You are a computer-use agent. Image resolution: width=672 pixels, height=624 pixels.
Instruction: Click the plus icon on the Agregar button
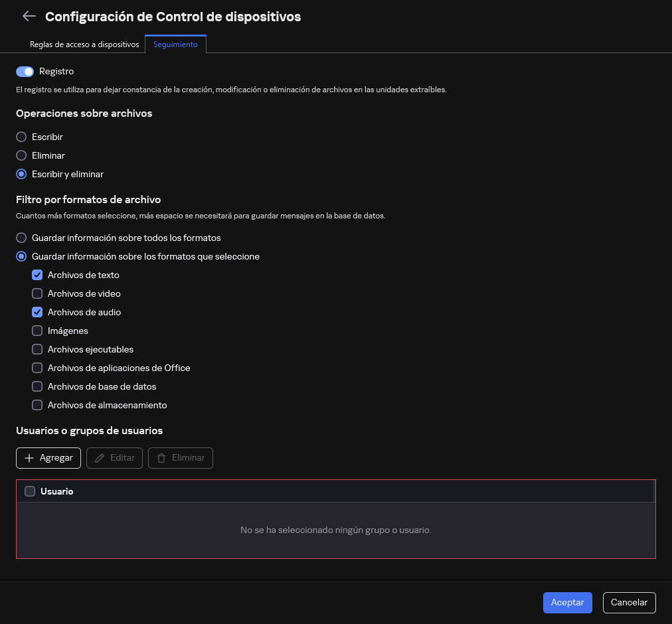[x=29, y=457]
